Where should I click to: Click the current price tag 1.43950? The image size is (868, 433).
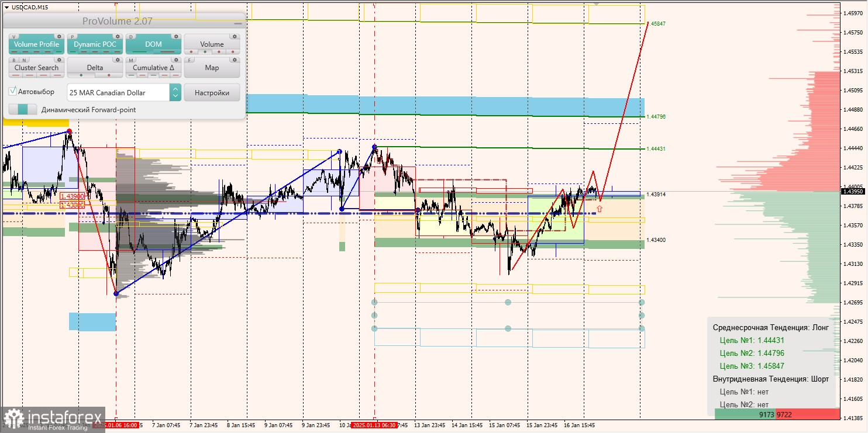click(x=853, y=191)
